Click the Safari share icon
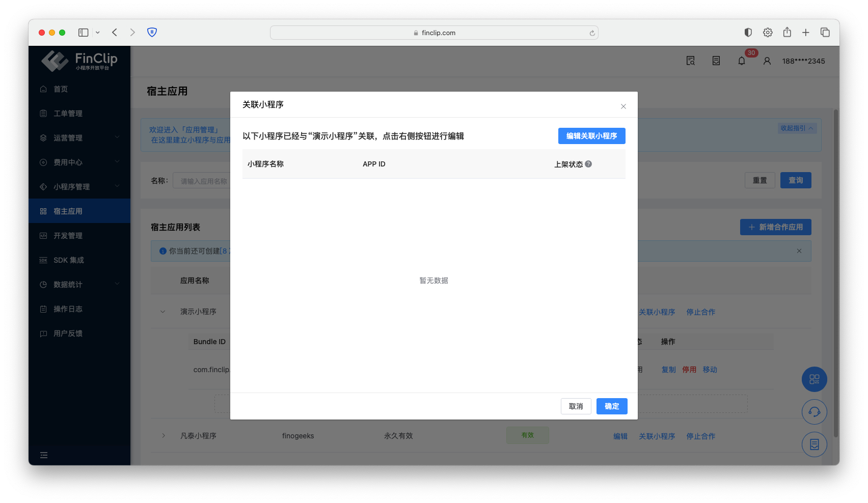The image size is (868, 503). pos(787,33)
